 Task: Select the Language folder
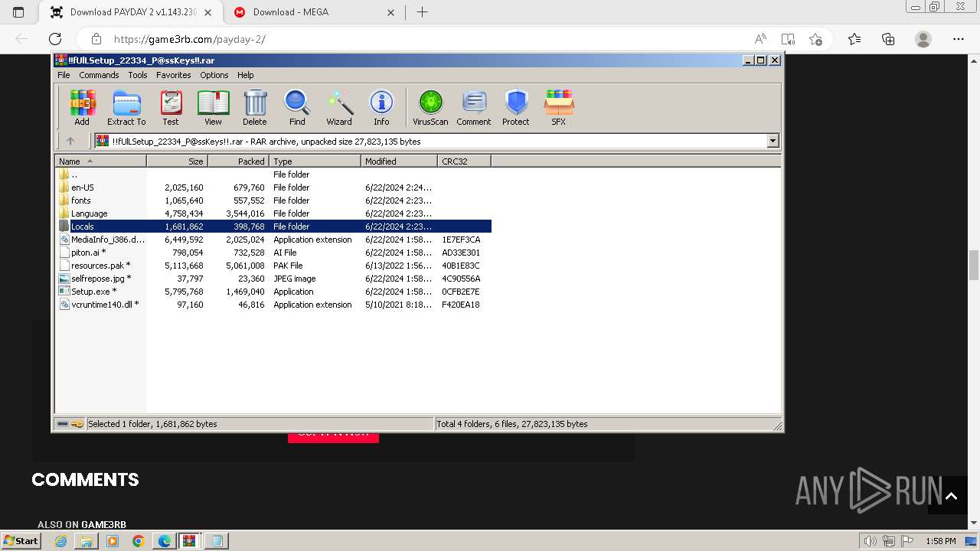click(x=274, y=214)
